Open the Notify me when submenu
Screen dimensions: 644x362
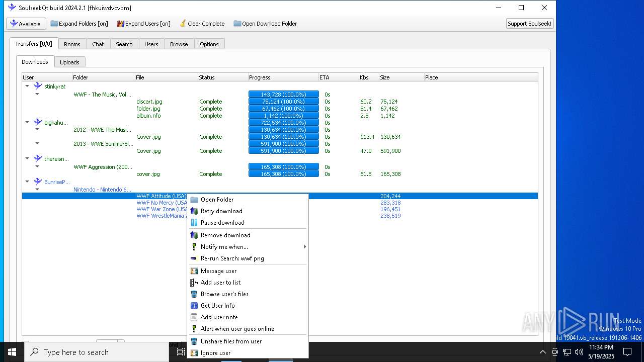pos(248,247)
